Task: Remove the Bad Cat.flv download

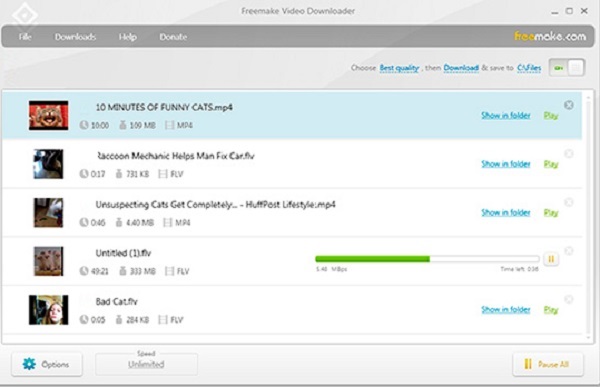Action: coord(569,299)
